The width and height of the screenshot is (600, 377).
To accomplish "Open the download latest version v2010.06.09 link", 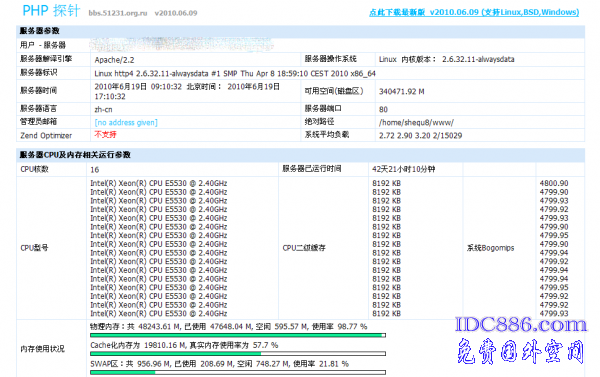I will [x=474, y=12].
